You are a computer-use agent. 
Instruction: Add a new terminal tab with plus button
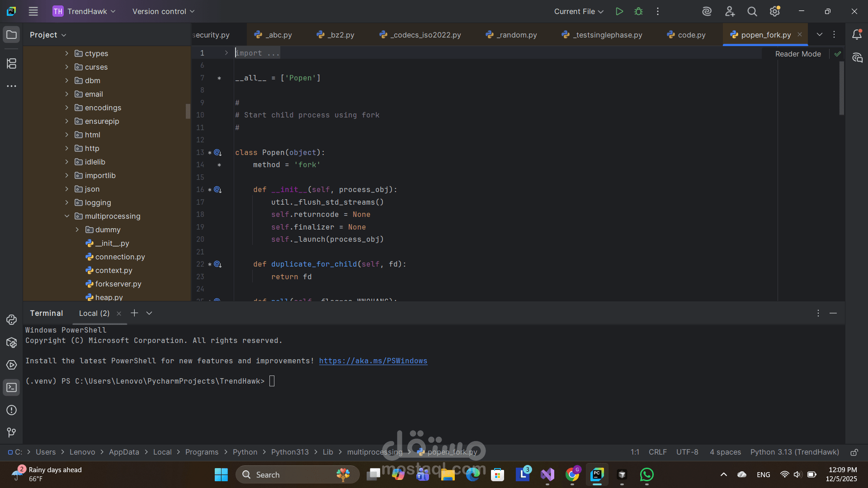(134, 313)
